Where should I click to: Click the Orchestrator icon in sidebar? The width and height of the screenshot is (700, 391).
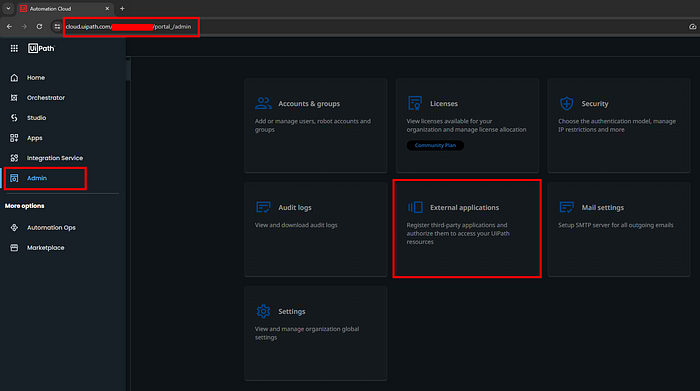(14, 98)
